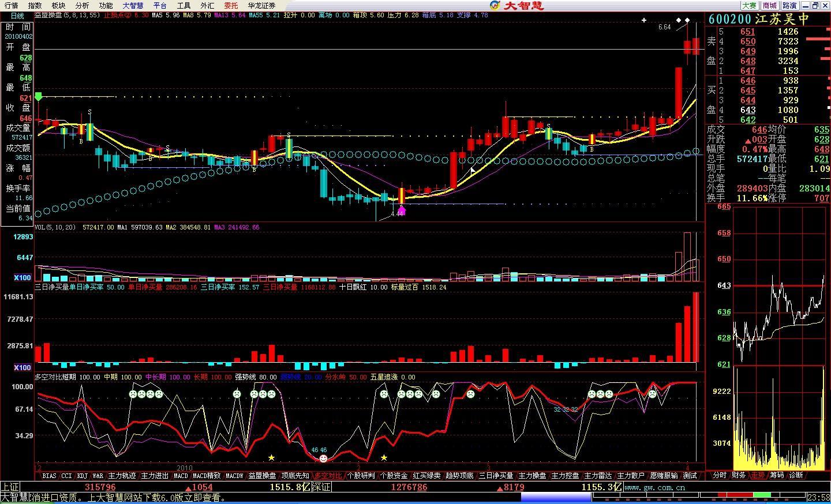Click the 商城 button
The height and width of the screenshot is (504, 831).
click(769, 6)
